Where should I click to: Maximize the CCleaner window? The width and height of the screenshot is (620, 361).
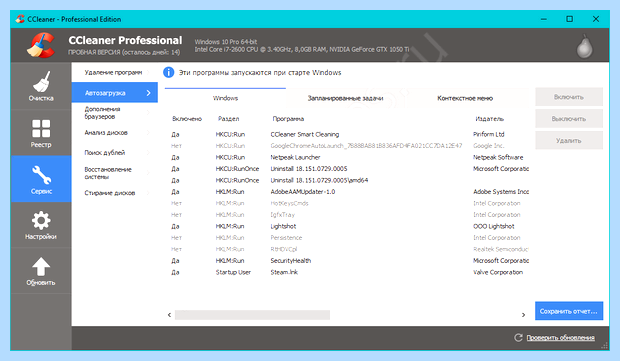(x=569, y=19)
